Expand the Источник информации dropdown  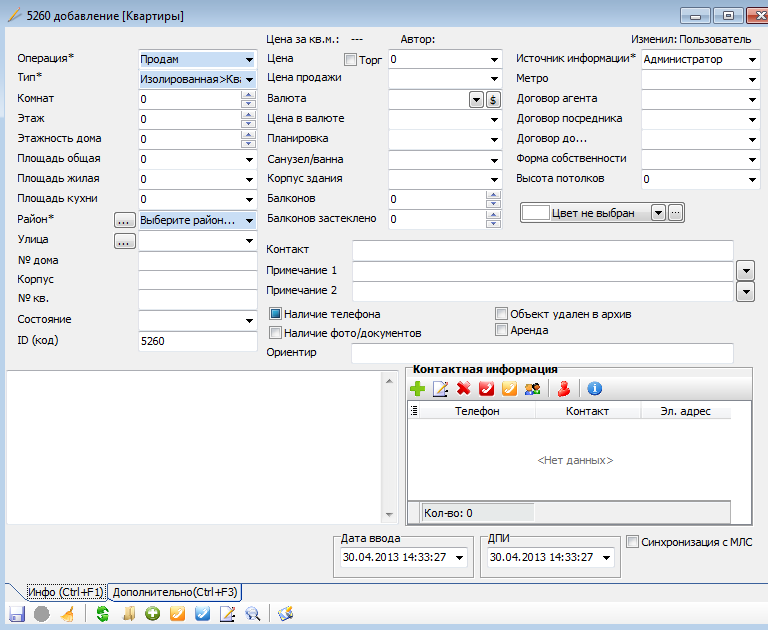[751, 59]
